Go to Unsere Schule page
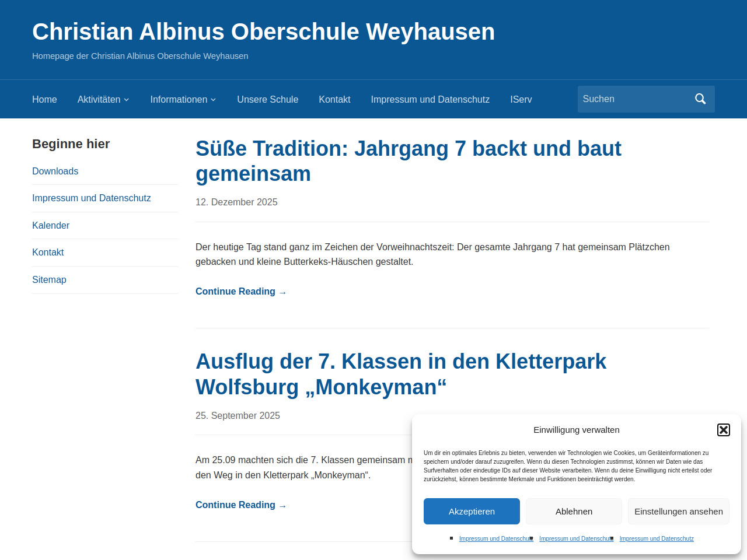Image resolution: width=747 pixels, height=560 pixels. pos(267,100)
